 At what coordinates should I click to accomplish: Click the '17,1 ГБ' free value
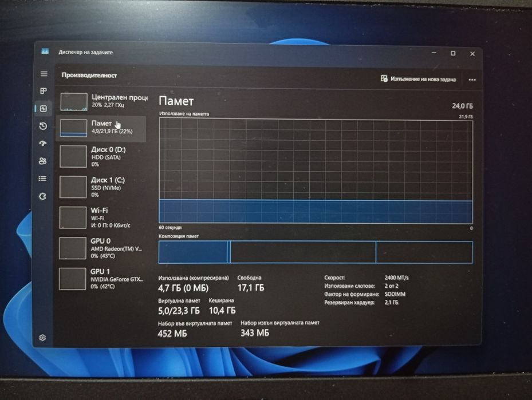click(x=251, y=288)
